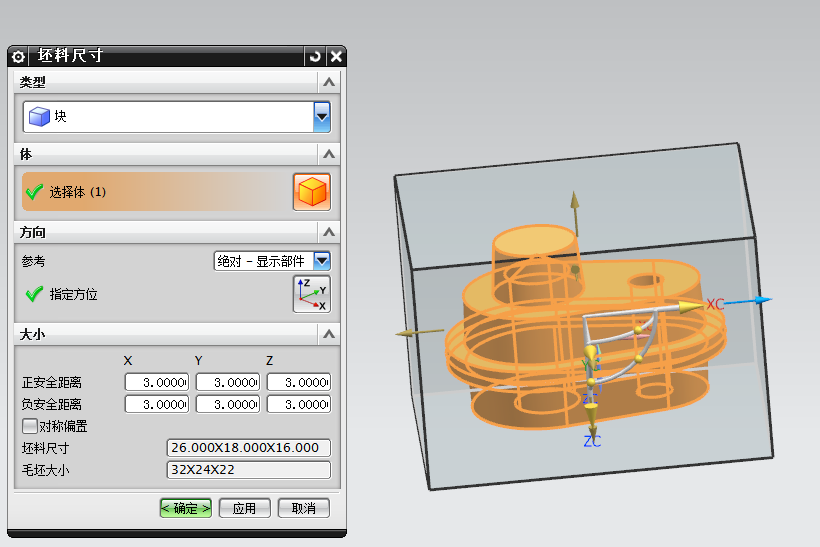Click the gear settings icon in dialog title
The width and height of the screenshot is (820, 547).
[18, 56]
